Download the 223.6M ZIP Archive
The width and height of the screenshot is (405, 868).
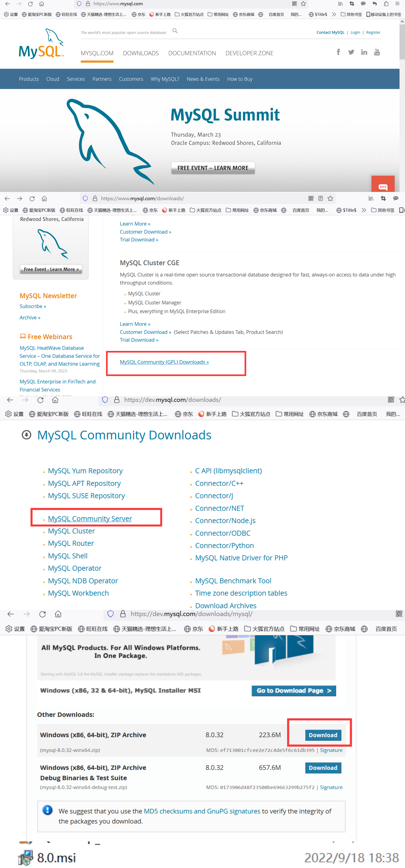point(323,735)
